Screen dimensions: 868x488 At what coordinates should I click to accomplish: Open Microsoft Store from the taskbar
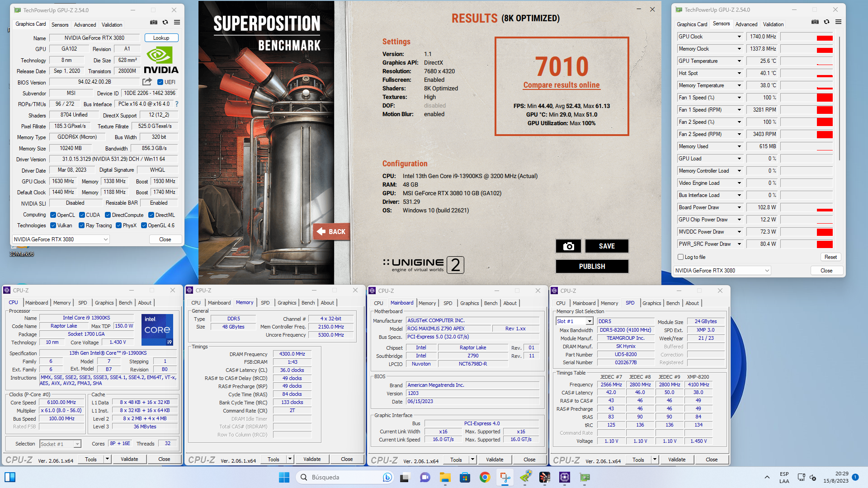[x=465, y=477]
